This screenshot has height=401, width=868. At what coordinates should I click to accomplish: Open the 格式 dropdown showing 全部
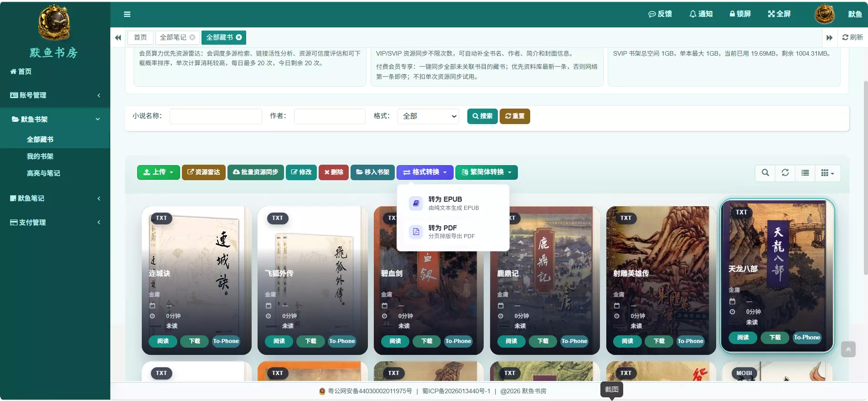pos(428,116)
